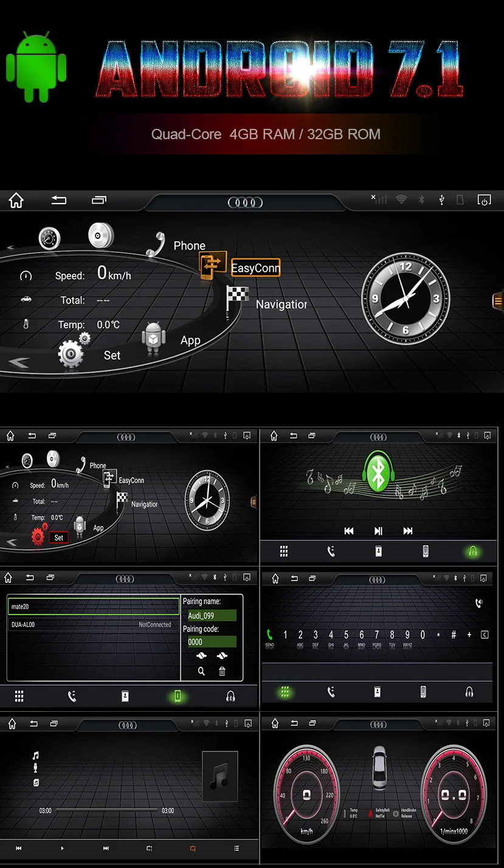
Task: Tap next track in the music player bottom bar
Action: pyautogui.click(x=106, y=848)
